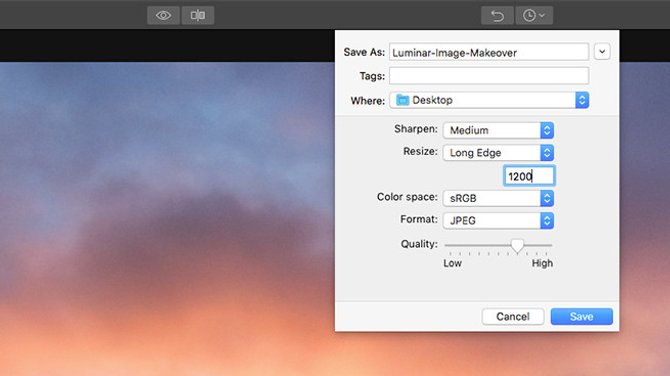Open the Resize Long Edge dropdown
The height and width of the screenshot is (376, 670).
point(498,153)
